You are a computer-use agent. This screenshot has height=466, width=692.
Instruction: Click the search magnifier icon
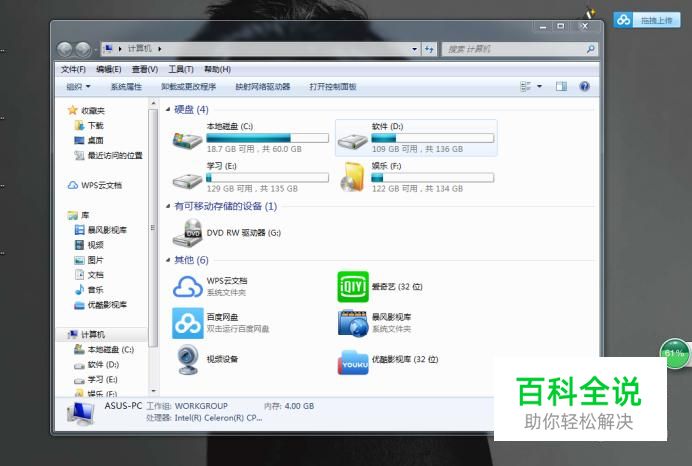pyautogui.click(x=590, y=49)
